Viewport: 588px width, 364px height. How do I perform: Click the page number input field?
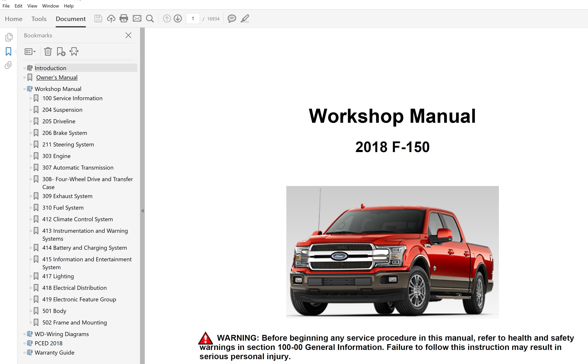point(193,18)
